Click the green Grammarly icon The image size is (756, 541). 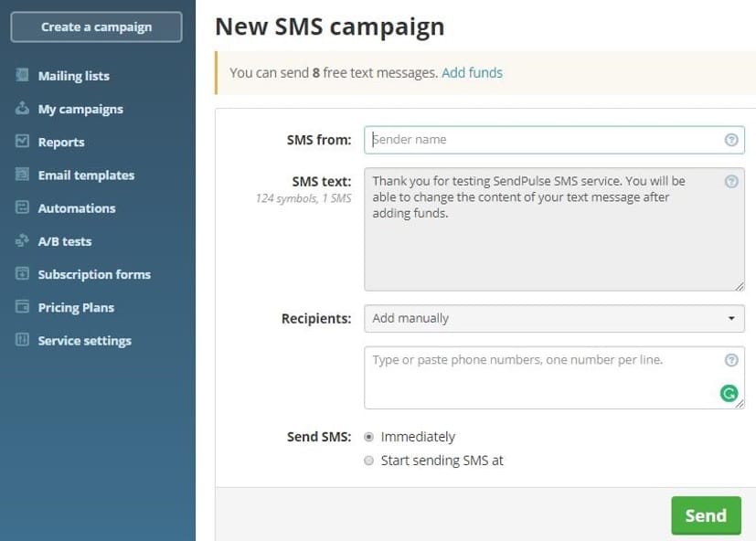point(729,394)
